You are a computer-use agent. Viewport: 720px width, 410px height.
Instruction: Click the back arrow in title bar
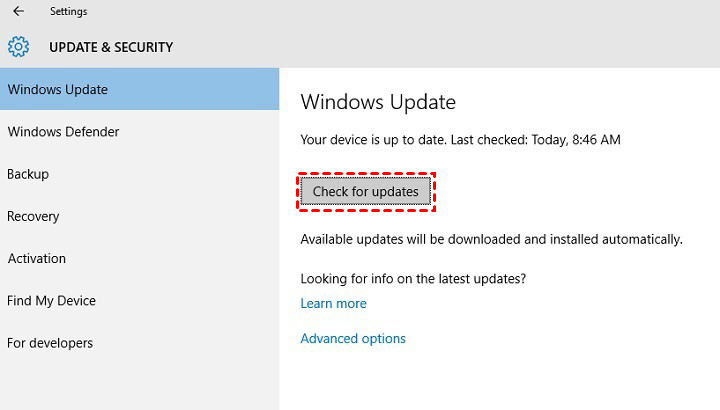[x=18, y=12]
